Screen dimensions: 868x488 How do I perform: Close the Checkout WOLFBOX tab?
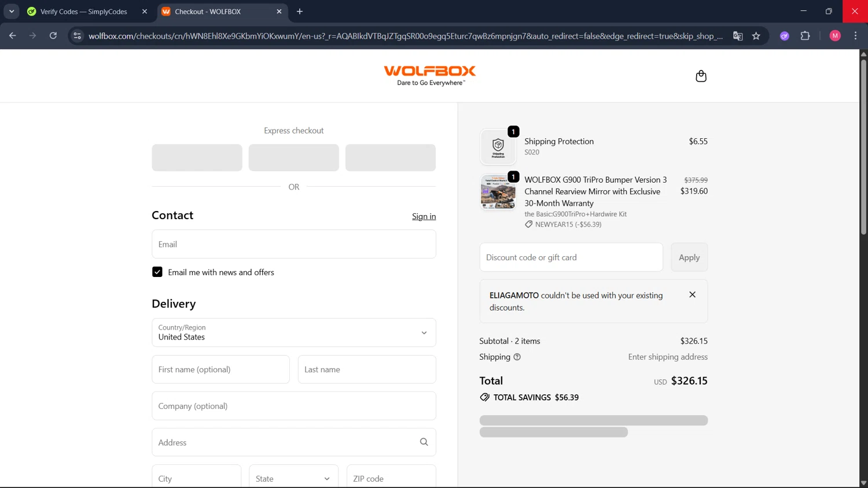[x=279, y=12]
